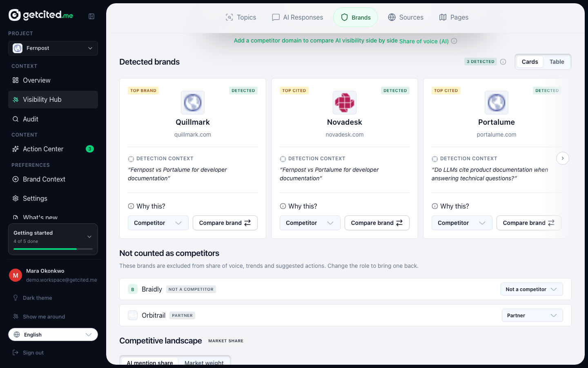Click Compare brand for Novadesk

(377, 223)
